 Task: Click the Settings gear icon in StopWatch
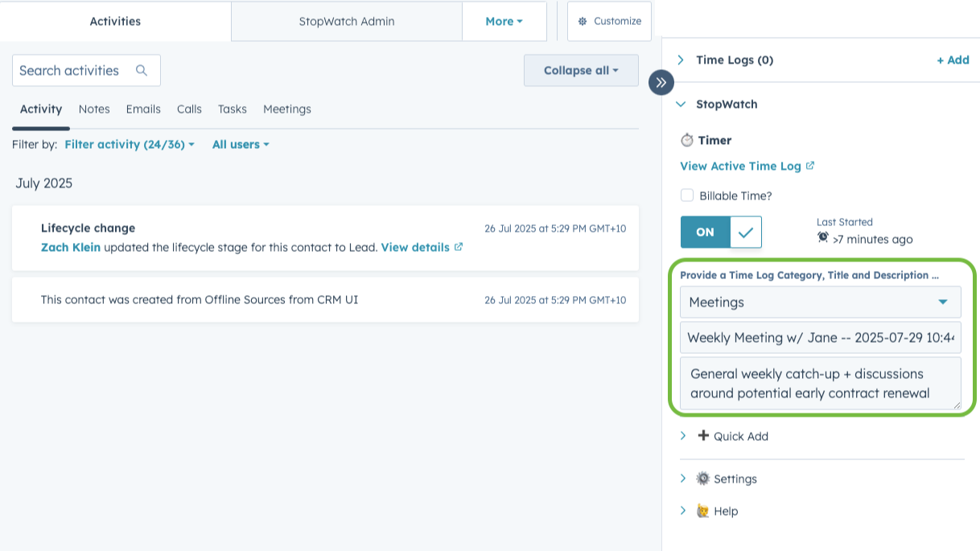coord(703,479)
